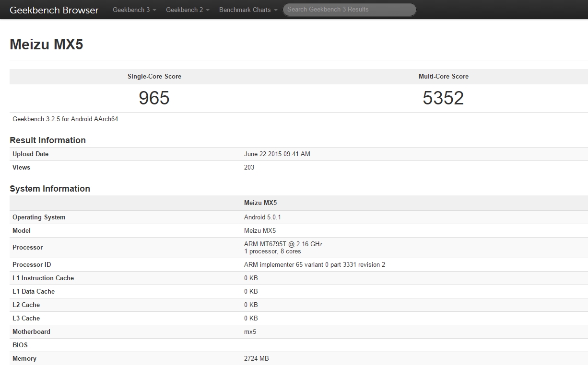The width and height of the screenshot is (588, 365).
Task: Select the Processor ID label
Action: point(32,264)
